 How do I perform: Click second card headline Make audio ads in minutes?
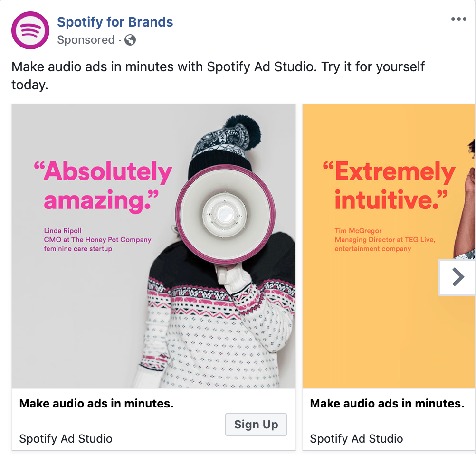387,404
